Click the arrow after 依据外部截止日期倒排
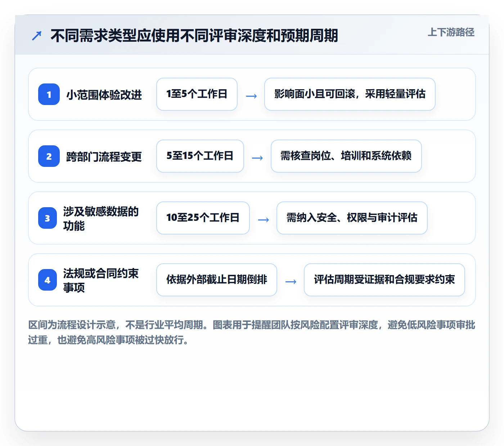504x446 pixels. click(291, 281)
